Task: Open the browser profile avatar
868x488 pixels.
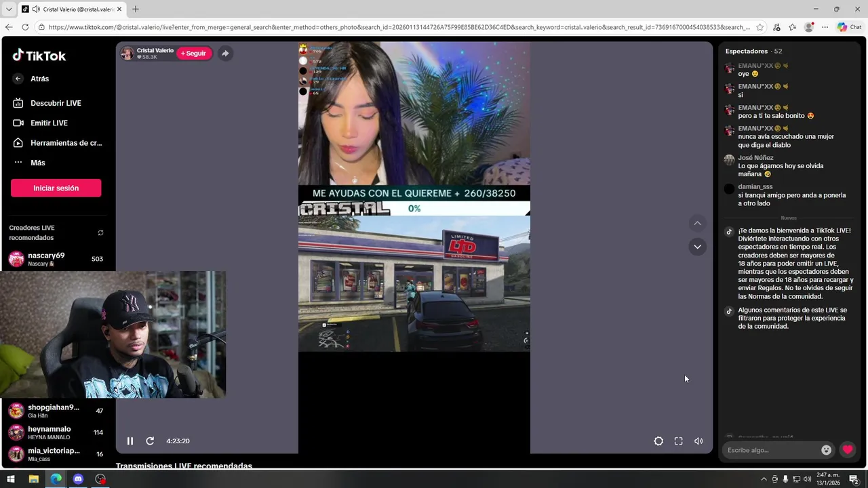Action: 808,27
